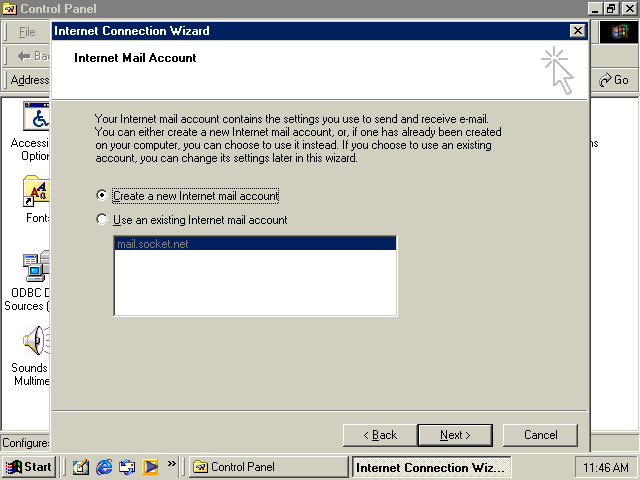Click the taskbar clock showing 11:46 AM
The height and width of the screenshot is (480, 640).
click(606, 467)
